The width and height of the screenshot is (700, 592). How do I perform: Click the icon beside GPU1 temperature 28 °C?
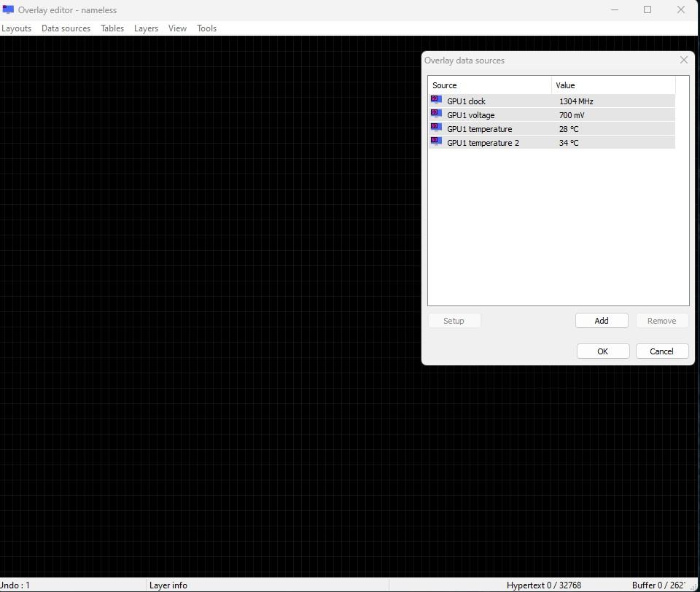point(436,128)
